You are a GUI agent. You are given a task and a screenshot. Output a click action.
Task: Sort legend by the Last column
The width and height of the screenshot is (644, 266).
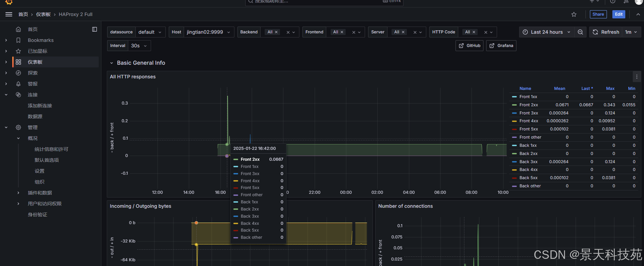pyautogui.click(x=587, y=89)
